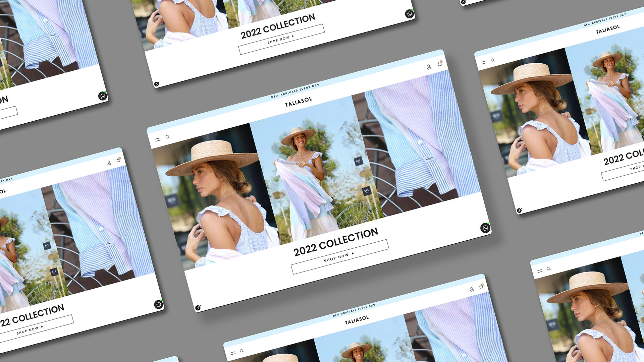
Task: Open accessibility icon in upper-right mockup
Action: click(519, 210)
